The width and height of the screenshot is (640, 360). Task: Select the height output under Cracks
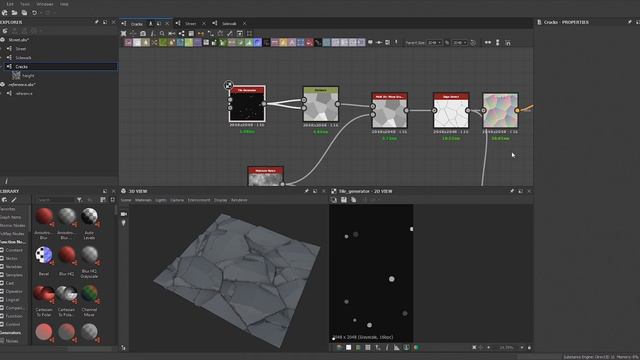(x=28, y=76)
